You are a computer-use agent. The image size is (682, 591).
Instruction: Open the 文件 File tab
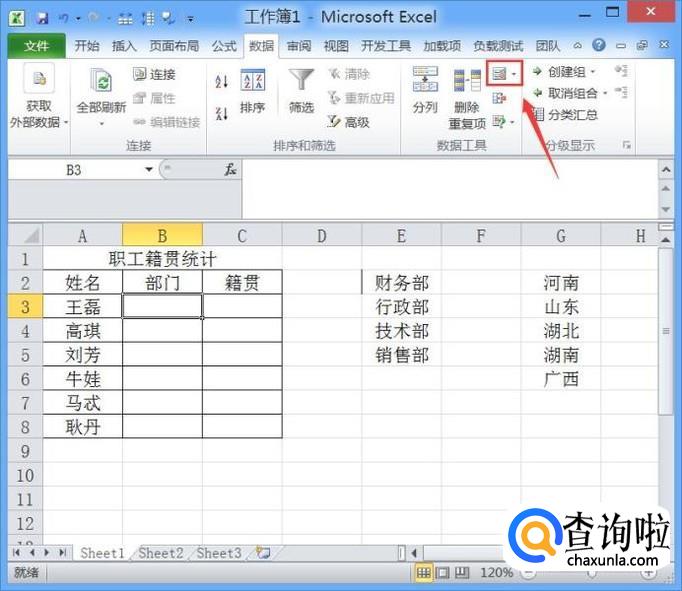click(36, 46)
